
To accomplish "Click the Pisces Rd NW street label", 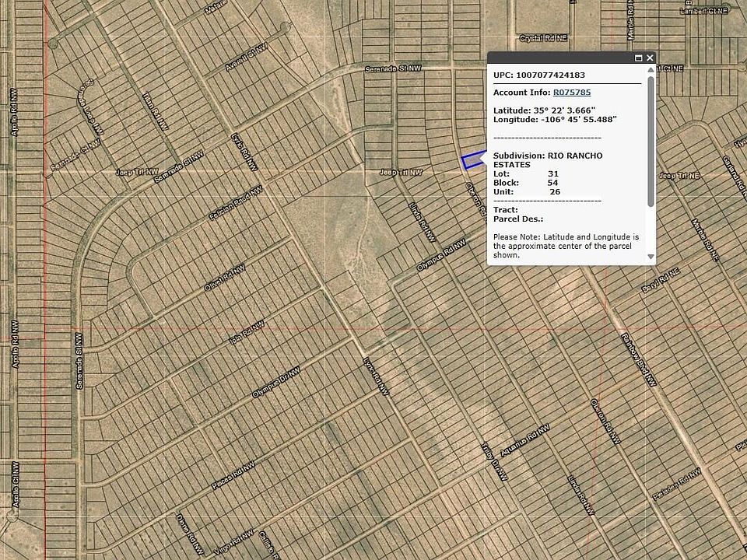I will coord(233,474).
